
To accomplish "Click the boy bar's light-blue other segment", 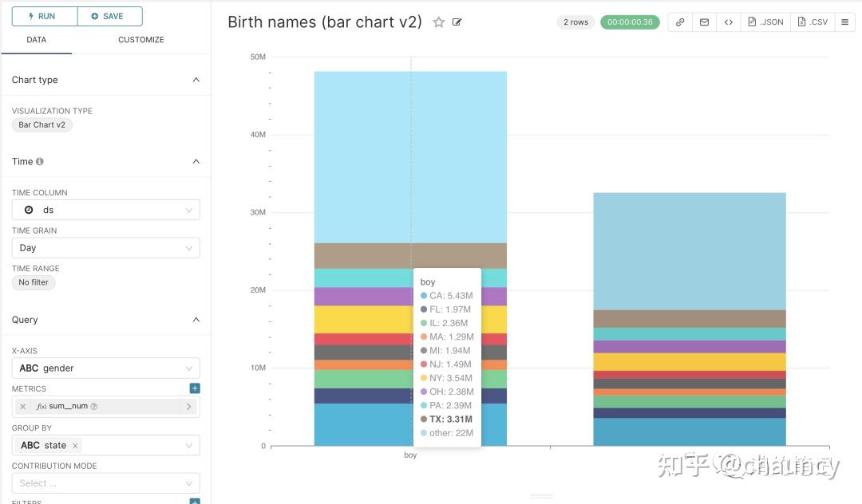I will (410, 157).
